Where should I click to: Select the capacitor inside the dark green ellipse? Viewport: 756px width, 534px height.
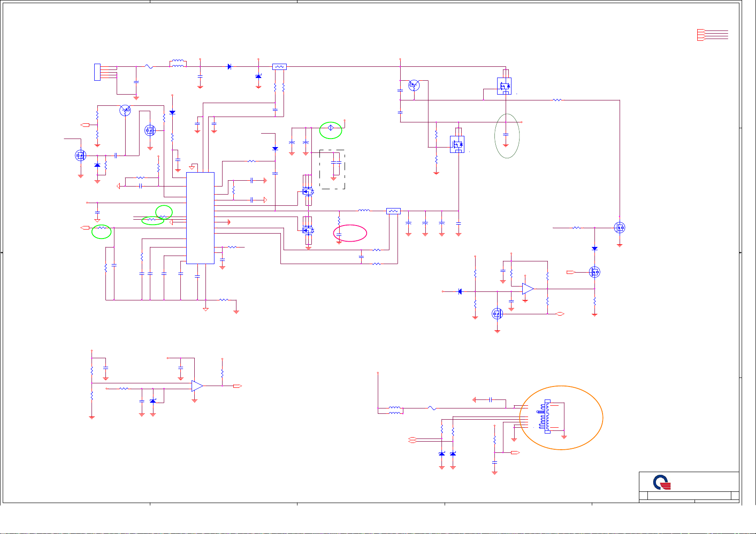(506, 134)
